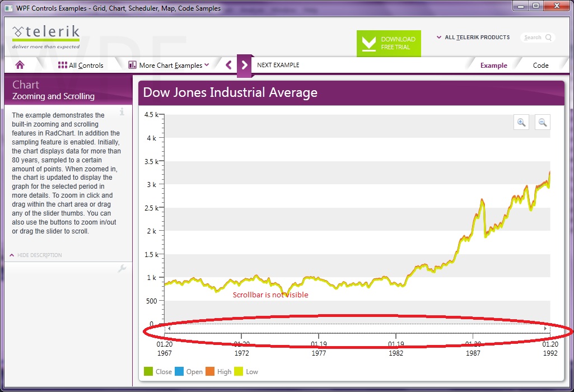Click the 1982 x-axis label
Viewport: 574px width, 392px height.
click(x=396, y=353)
